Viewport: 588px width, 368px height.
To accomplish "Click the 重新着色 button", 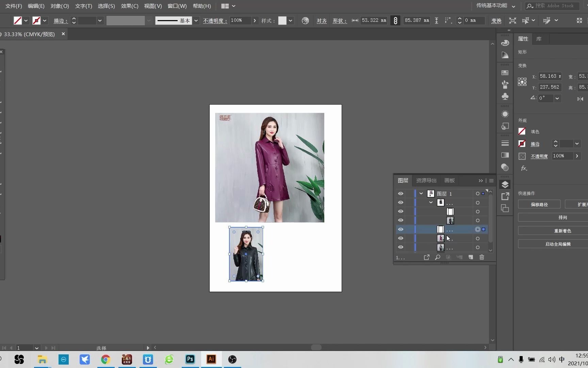I will click(562, 231).
